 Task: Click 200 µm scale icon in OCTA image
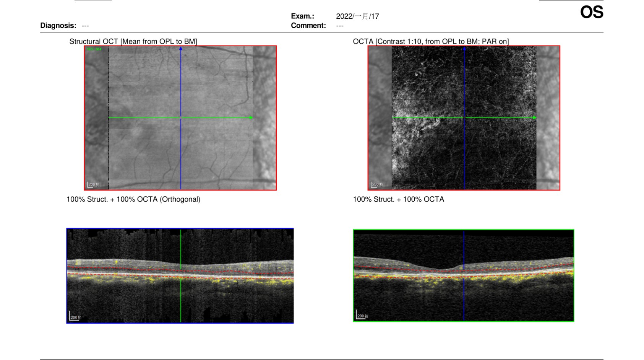(377, 184)
